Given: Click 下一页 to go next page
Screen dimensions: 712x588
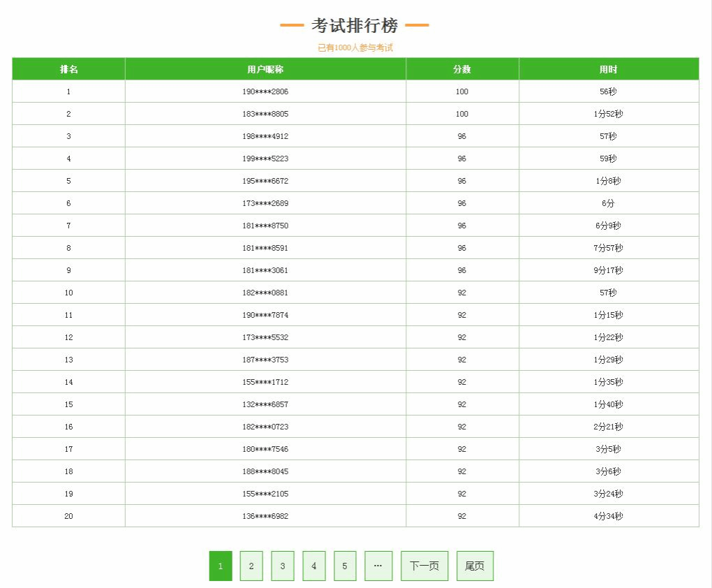Looking at the screenshot, I should coord(424,566).
